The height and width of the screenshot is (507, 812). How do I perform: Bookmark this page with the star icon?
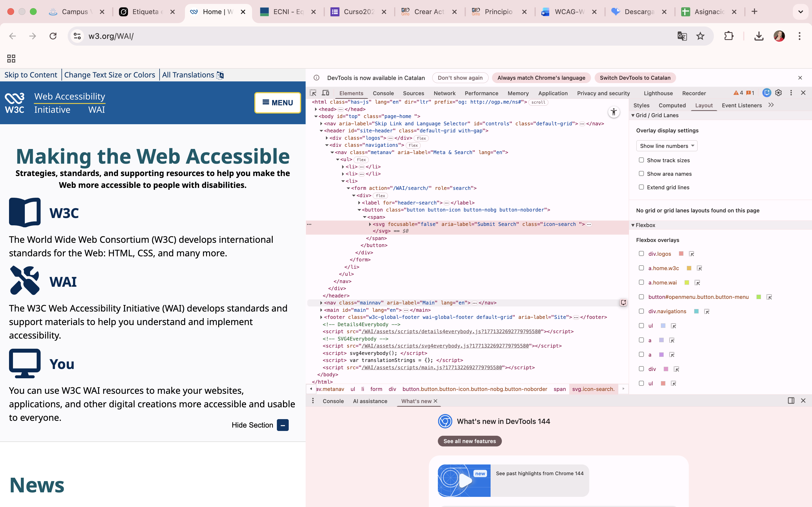tap(700, 36)
